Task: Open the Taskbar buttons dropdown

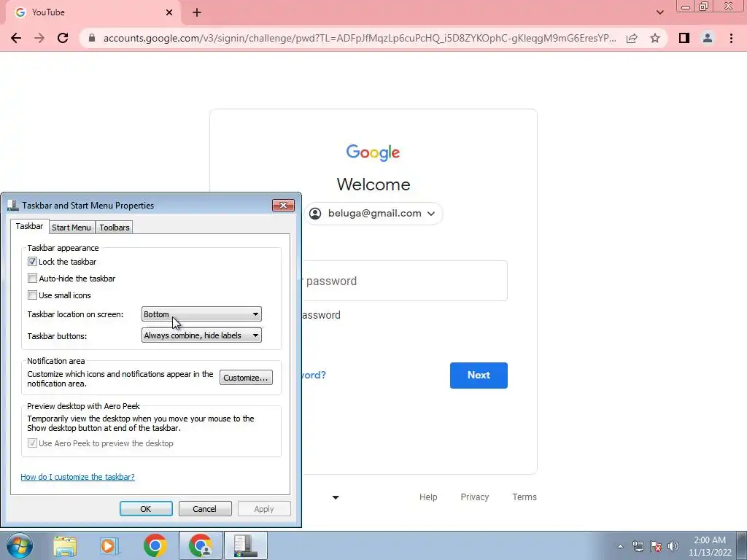Action: tap(201, 335)
